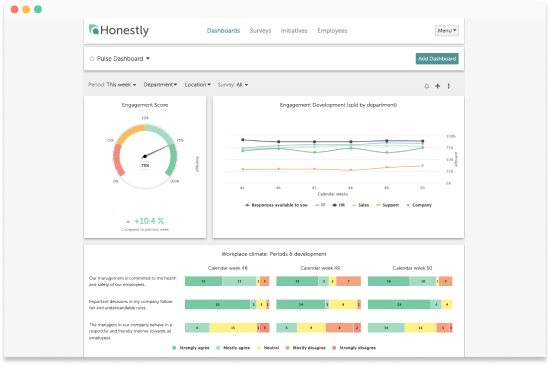Click the Engagement Score widget title
Screen dimensions: 550x365
coord(145,105)
